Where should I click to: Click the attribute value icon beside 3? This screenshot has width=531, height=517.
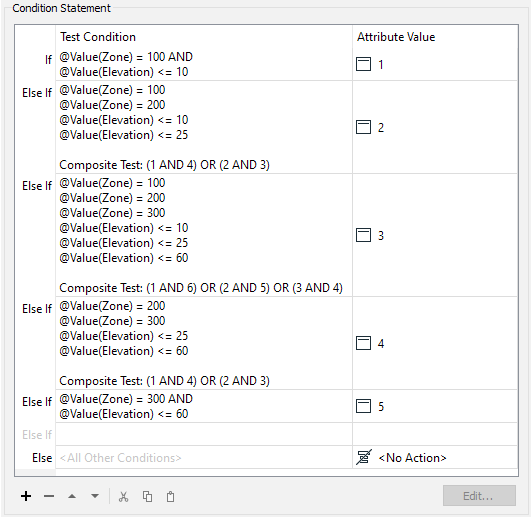pos(363,235)
